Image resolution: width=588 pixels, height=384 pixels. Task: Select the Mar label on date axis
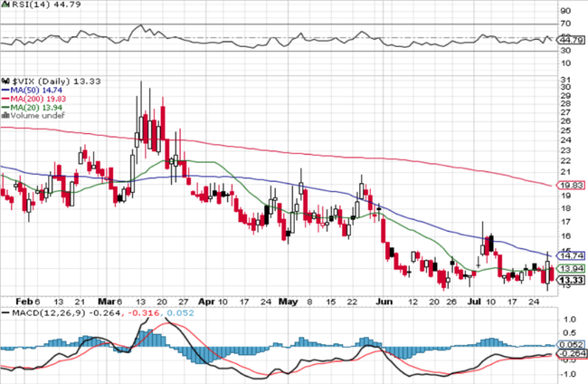point(108,300)
